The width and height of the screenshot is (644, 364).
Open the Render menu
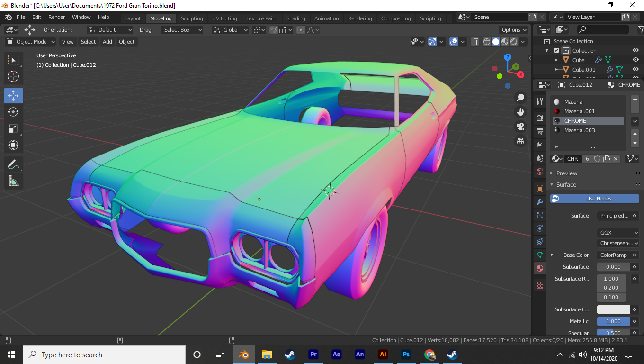57,17
